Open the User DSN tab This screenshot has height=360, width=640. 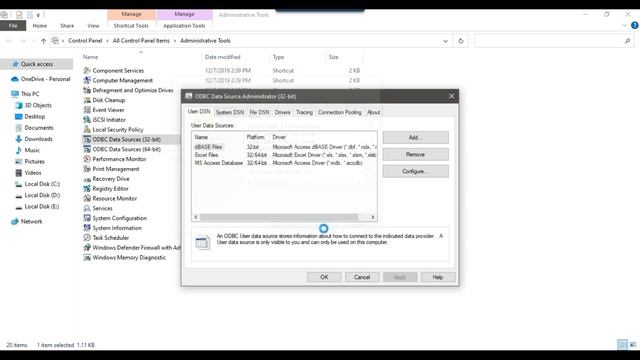click(x=199, y=111)
